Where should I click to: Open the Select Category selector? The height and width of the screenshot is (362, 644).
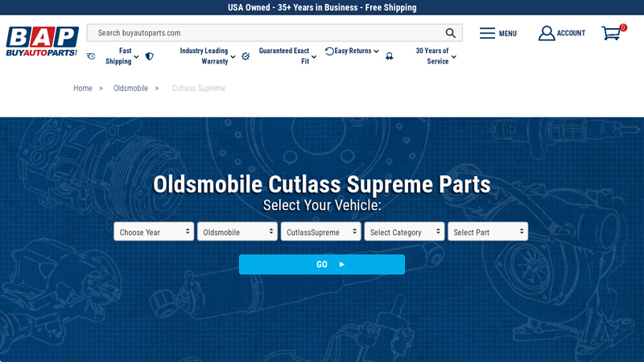click(x=404, y=232)
